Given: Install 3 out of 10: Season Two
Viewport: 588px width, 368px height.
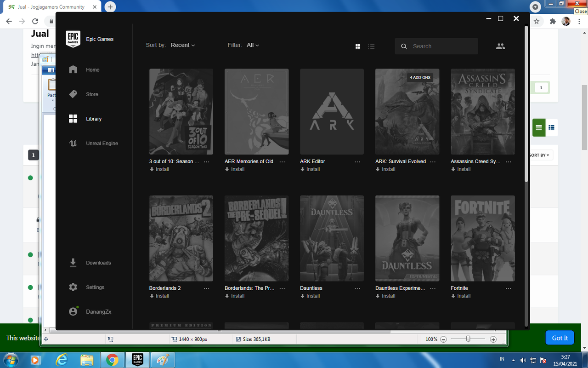Looking at the screenshot, I should click(x=159, y=169).
